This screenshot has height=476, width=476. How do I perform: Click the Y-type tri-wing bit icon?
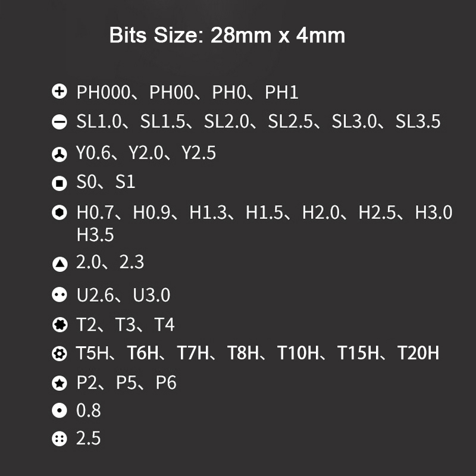(x=59, y=155)
